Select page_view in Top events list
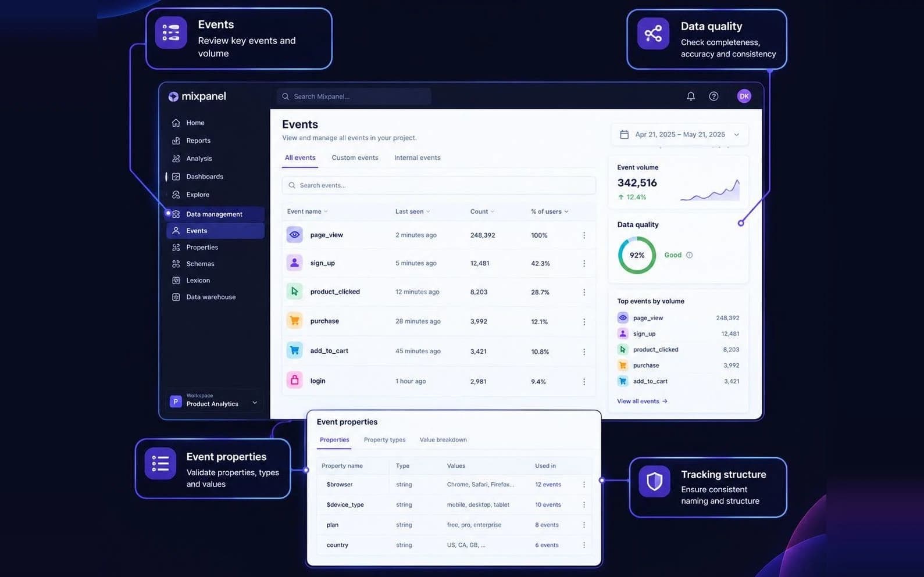 tap(678, 318)
